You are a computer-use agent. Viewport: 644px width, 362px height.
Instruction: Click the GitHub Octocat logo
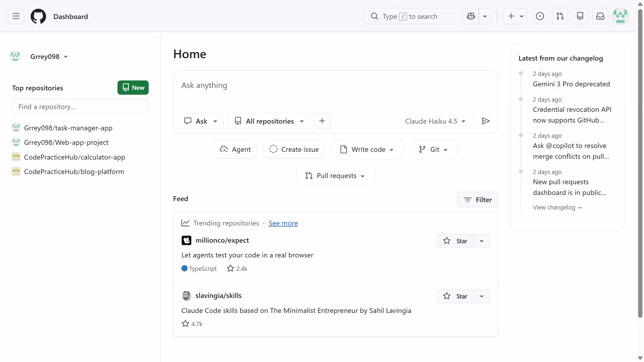[x=38, y=16]
